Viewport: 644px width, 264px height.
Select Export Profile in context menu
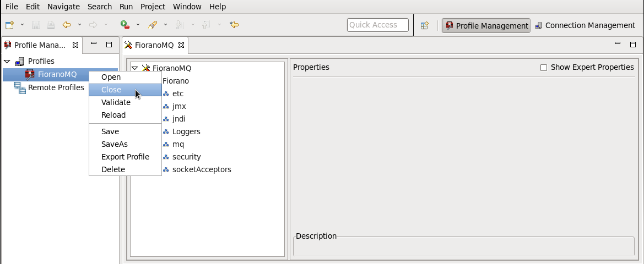tap(125, 157)
